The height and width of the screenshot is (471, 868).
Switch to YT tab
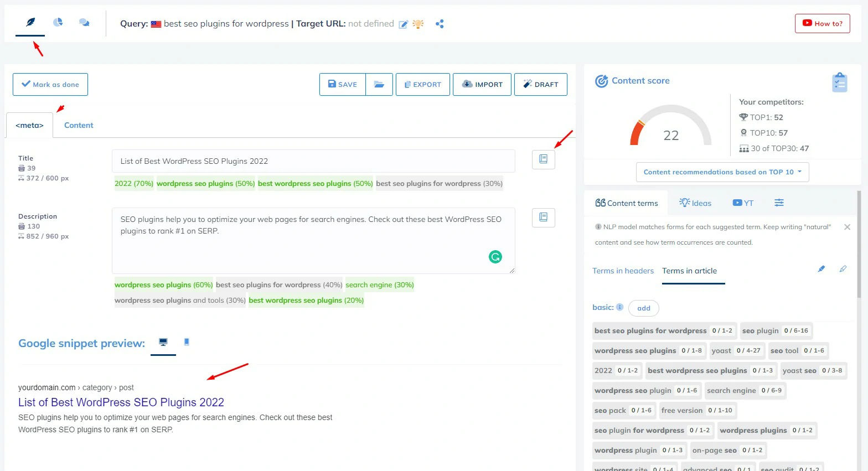[743, 203]
